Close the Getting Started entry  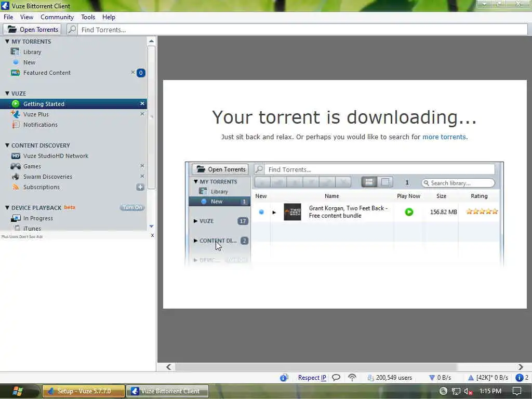click(142, 103)
